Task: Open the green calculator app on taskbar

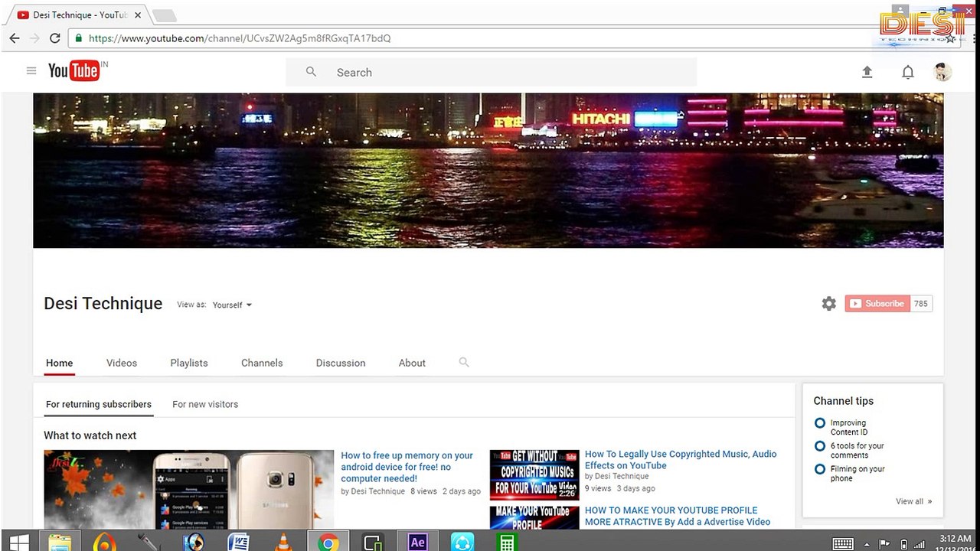Action: 506,543
